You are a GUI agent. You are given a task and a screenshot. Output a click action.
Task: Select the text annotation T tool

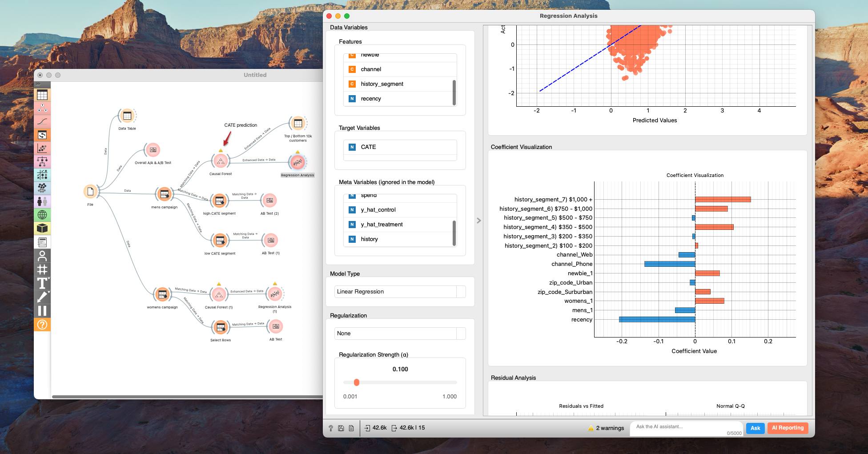42,283
